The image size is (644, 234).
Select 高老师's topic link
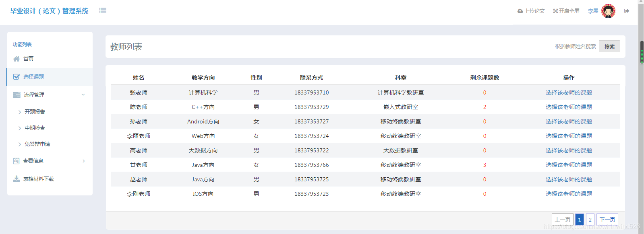click(569, 150)
